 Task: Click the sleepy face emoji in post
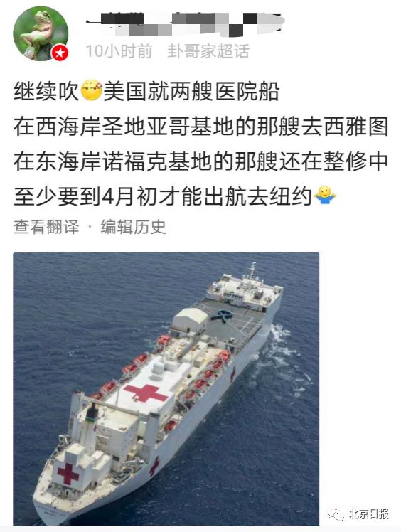pos(91,90)
